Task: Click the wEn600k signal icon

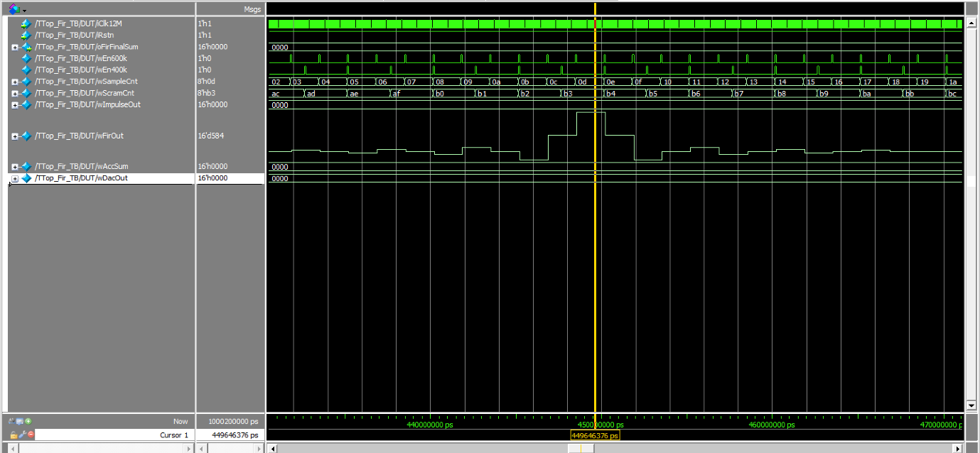Action: [26, 58]
